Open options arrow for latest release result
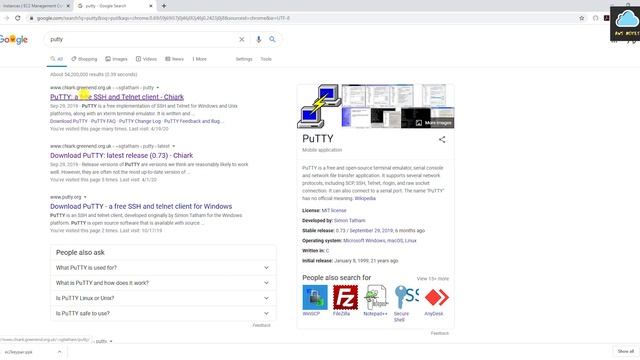640x360 pixels. (x=173, y=146)
